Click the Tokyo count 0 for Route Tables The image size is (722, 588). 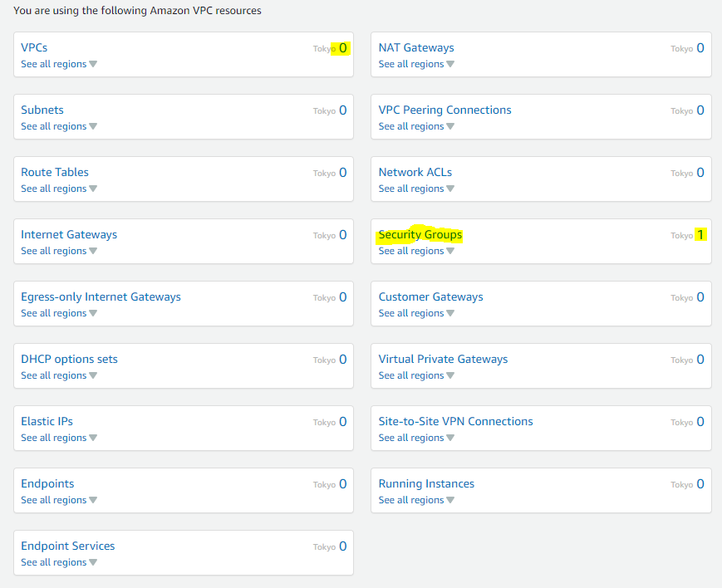tap(343, 172)
